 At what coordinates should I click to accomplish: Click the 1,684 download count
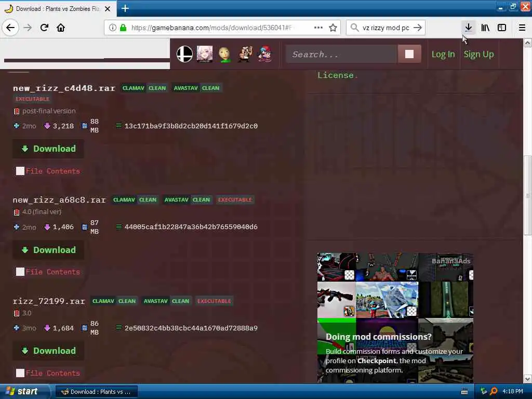coord(63,328)
